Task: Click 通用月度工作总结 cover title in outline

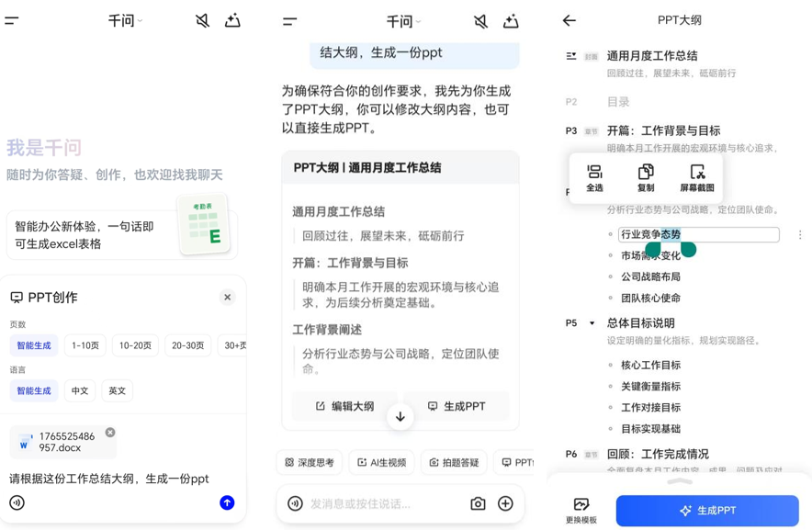Action: (652, 55)
